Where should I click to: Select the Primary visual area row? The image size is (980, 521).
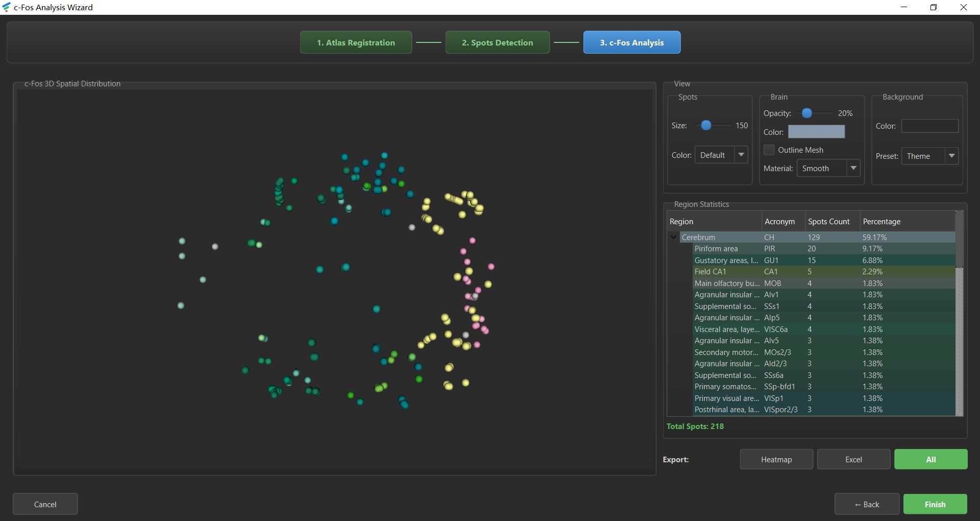click(824, 398)
